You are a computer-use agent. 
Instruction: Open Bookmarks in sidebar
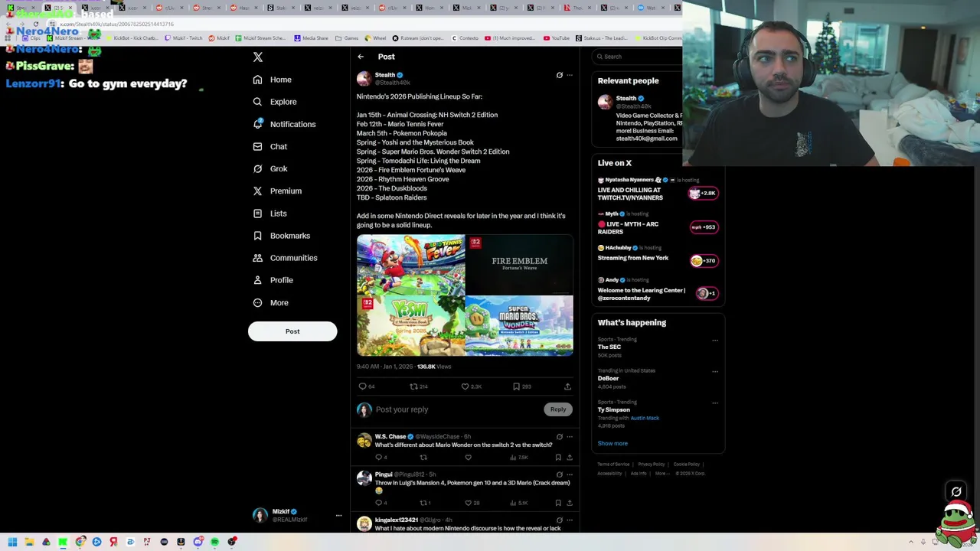click(x=280, y=236)
